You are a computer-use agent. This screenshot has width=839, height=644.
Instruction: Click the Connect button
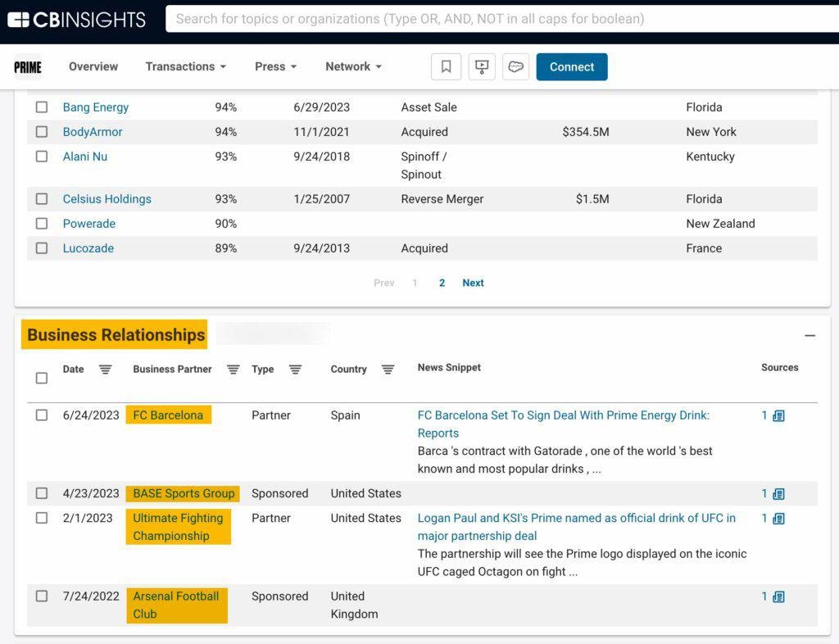coord(572,67)
